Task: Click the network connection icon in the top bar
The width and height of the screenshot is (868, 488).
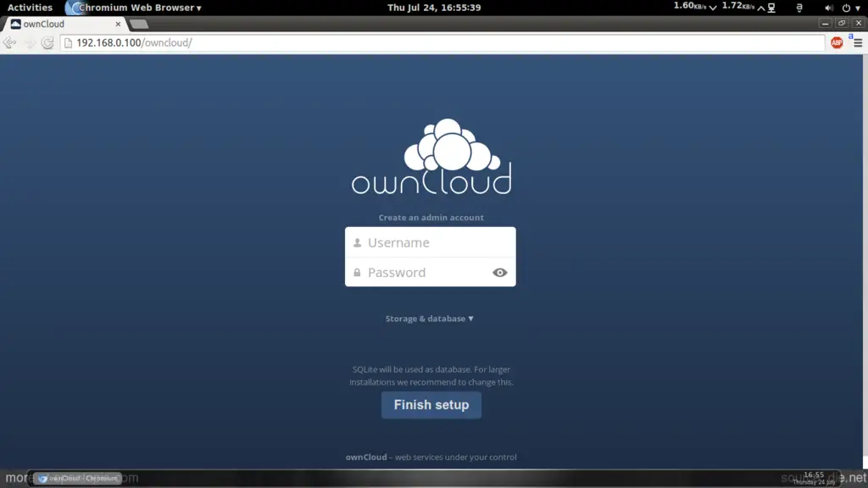Action: pyautogui.click(x=771, y=8)
